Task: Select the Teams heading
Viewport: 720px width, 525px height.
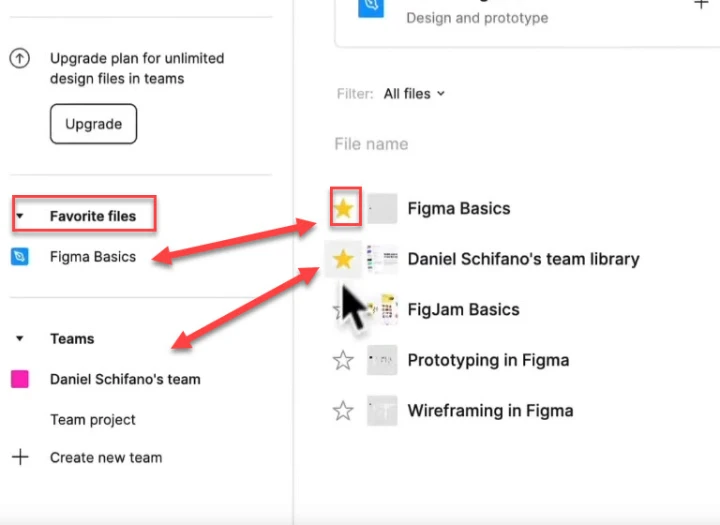Action: pos(72,339)
